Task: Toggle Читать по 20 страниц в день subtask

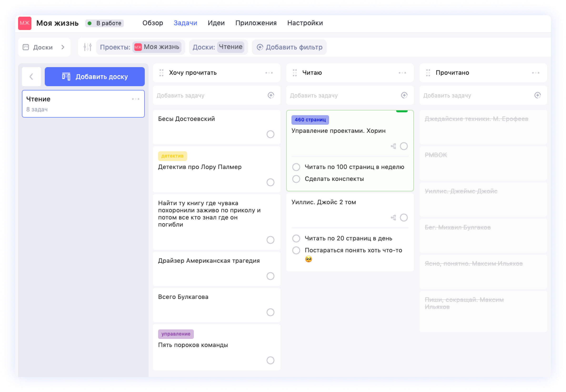Action: 296,238
